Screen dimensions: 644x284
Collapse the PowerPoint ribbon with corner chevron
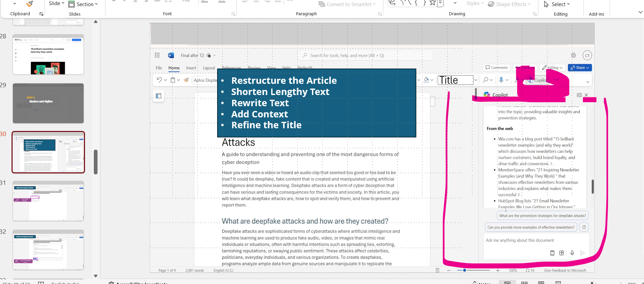[640, 12]
